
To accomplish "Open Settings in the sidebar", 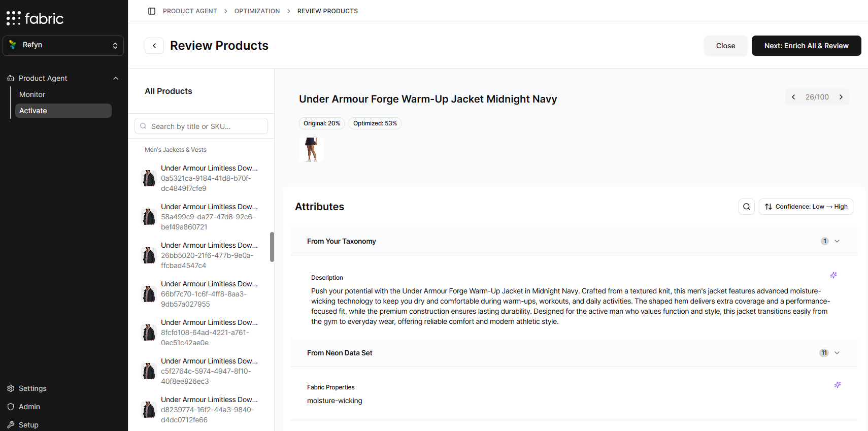I will [x=32, y=388].
